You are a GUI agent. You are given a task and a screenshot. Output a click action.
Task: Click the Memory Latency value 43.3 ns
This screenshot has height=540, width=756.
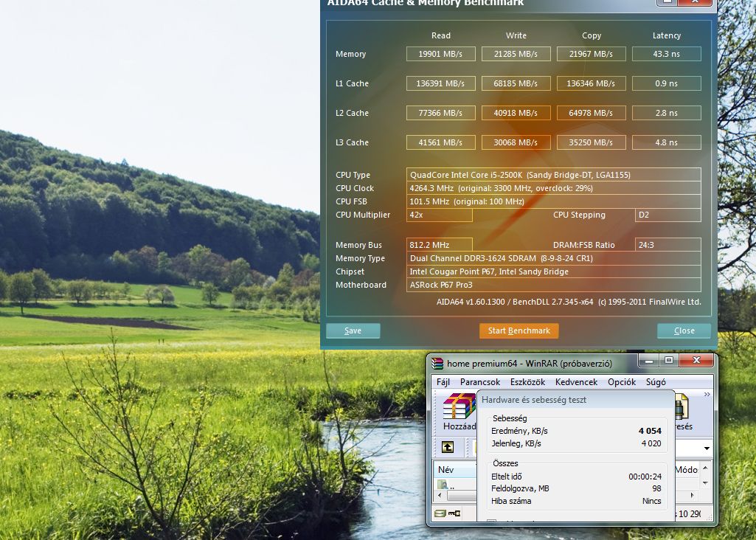[666, 54]
